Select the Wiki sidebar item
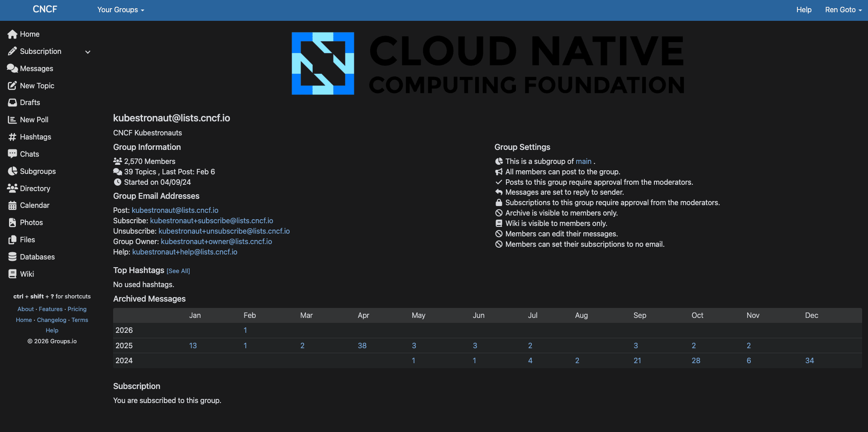 pyautogui.click(x=27, y=274)
